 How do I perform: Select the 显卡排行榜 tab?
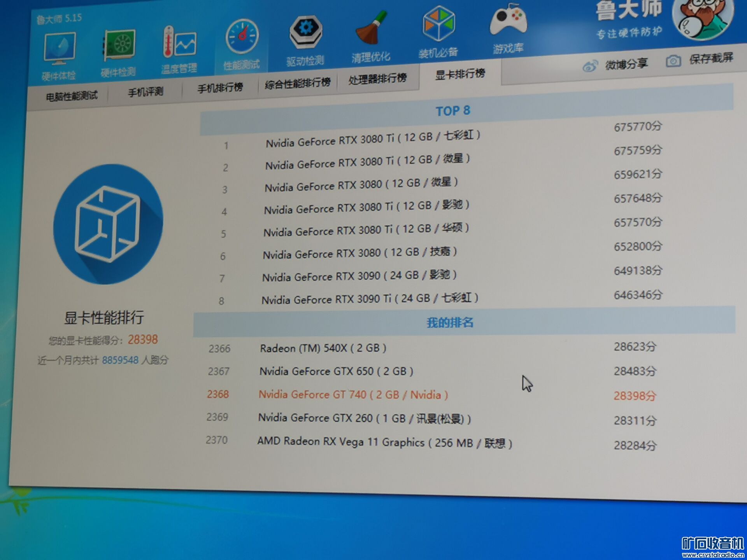460,74
